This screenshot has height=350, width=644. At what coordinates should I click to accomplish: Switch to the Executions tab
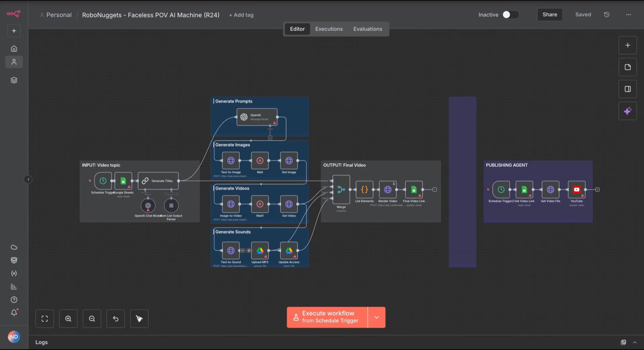pyautogui.click(x=329, y=29)
